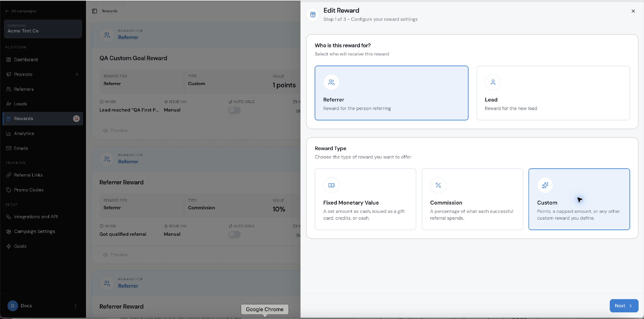Close the Edit Reward panel
This screenshot has height=319, width=644.
[x=633, y=11]
